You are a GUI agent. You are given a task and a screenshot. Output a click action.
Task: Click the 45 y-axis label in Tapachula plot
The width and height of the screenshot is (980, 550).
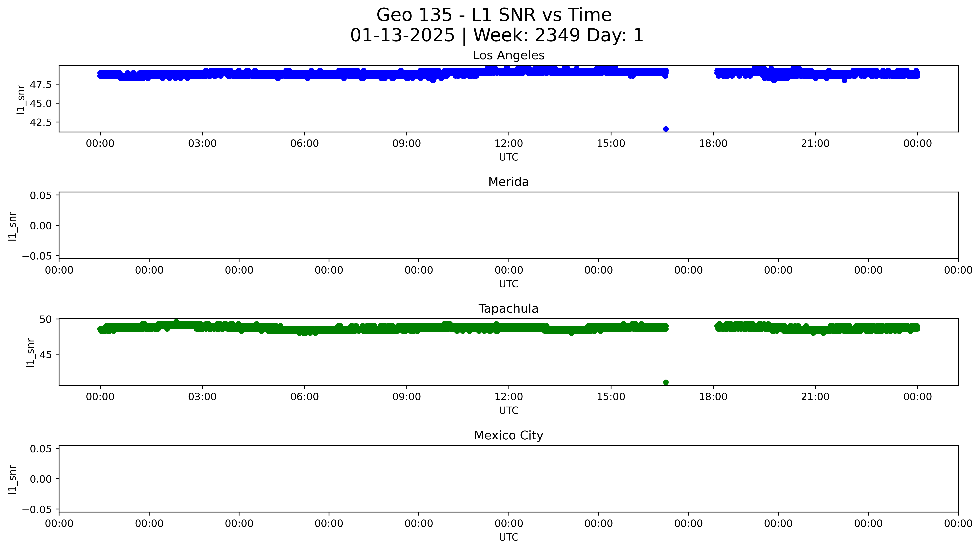point(46,355)
